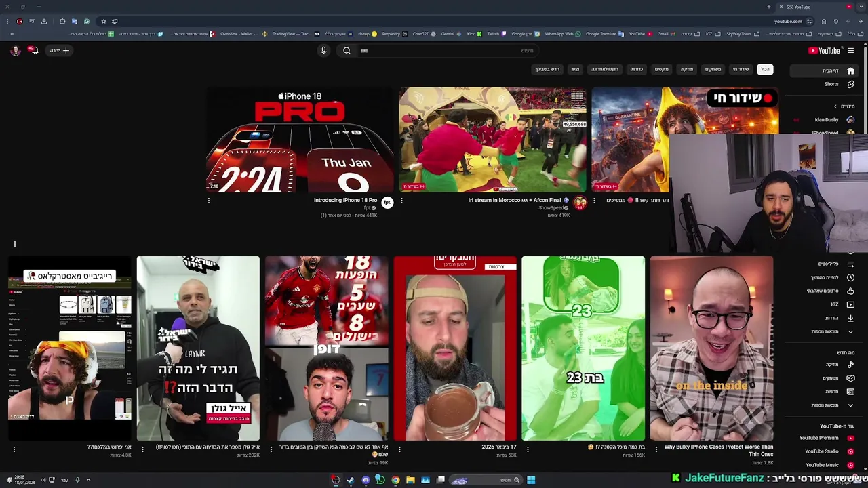The height and width of the screenshot is (488, 868).
Task: Open options menu for iPhone 18 Pro video
Action: pos(209,201)
